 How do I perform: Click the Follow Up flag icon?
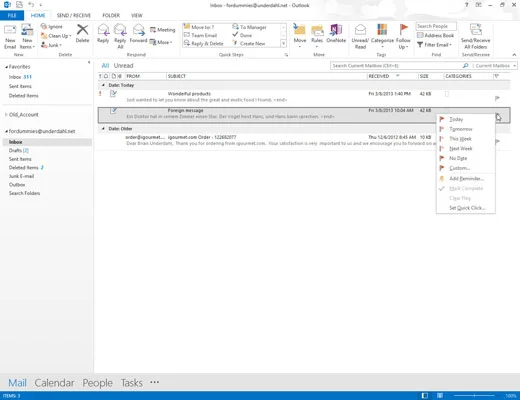coord(403,30)
